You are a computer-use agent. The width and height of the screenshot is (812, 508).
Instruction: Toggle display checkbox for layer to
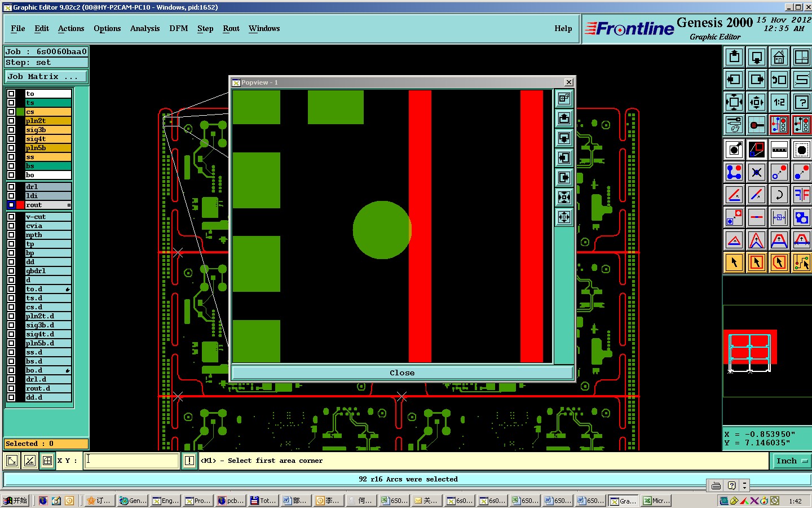(x=11, y=94)
